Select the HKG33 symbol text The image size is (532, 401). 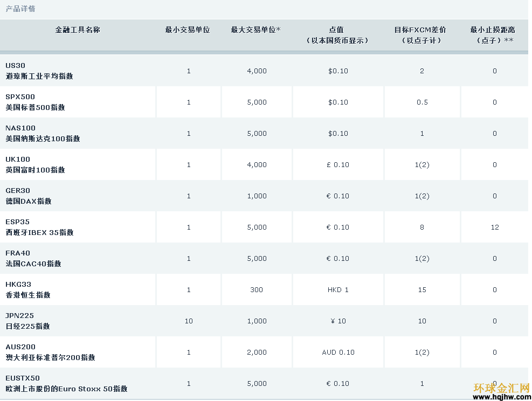[18, 284]
